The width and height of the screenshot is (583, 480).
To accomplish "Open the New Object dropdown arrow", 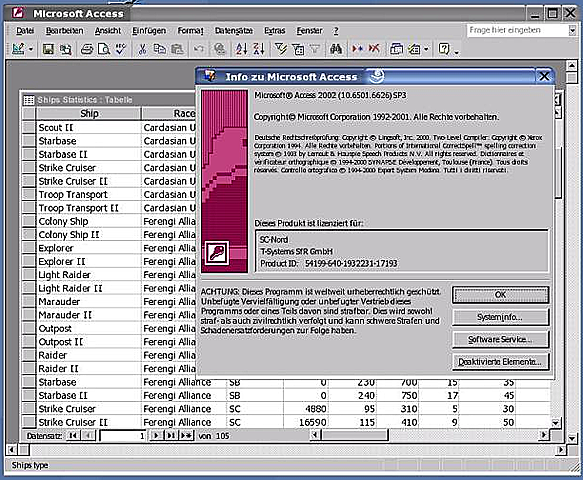I will pos(426,49).
